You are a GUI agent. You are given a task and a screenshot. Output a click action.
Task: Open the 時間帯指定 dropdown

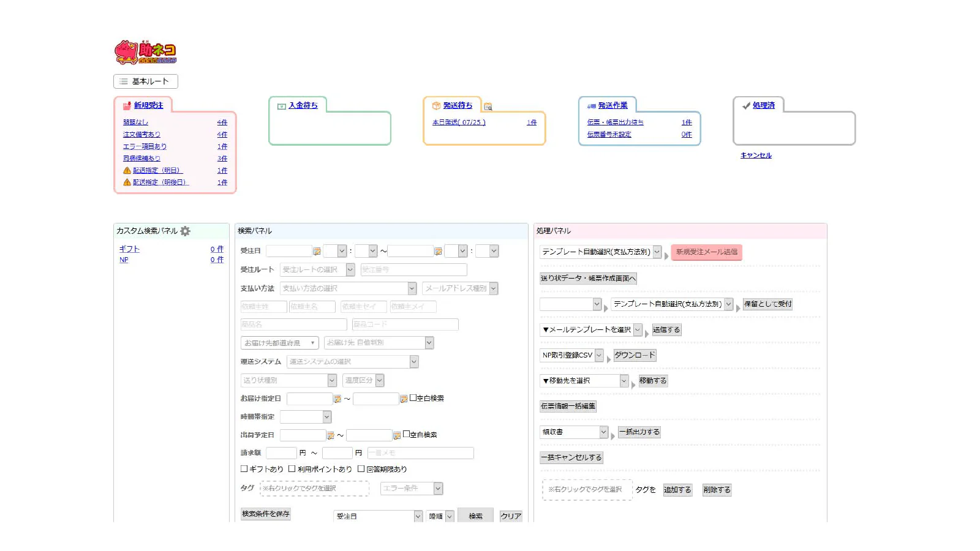click(306, 417)
